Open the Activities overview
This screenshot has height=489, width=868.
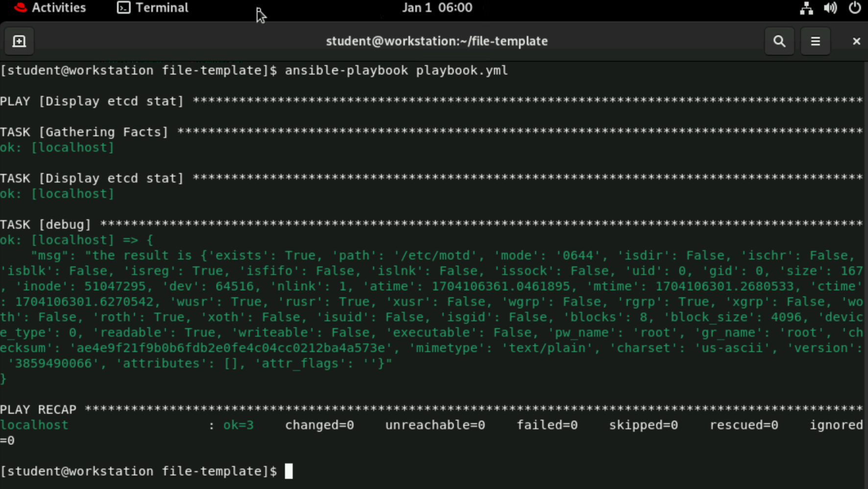coord(58,8)
